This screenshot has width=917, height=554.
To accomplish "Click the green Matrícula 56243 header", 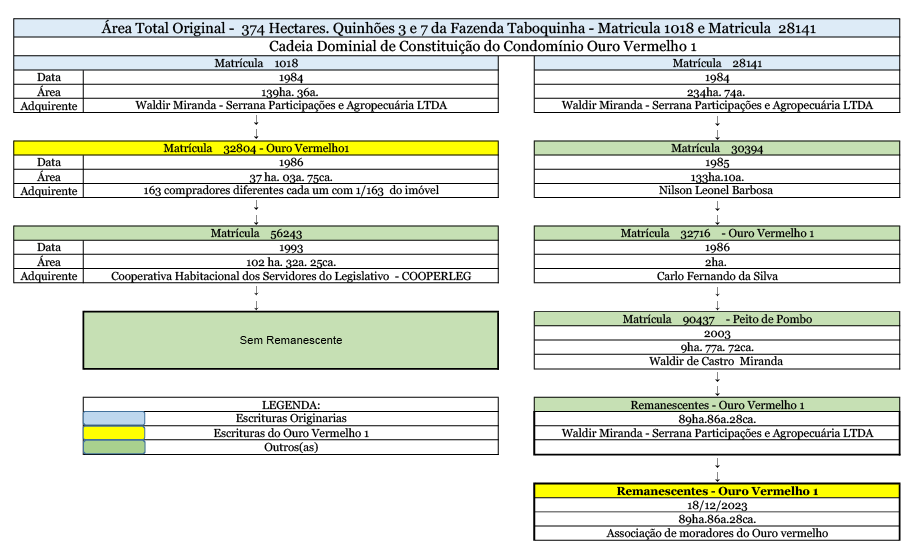I will [x=257, y=233].
